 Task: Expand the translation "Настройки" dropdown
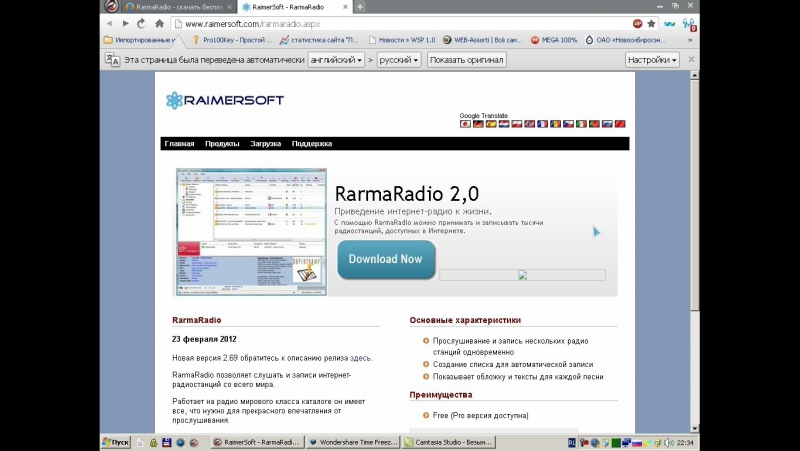click(x=652, y=60)
